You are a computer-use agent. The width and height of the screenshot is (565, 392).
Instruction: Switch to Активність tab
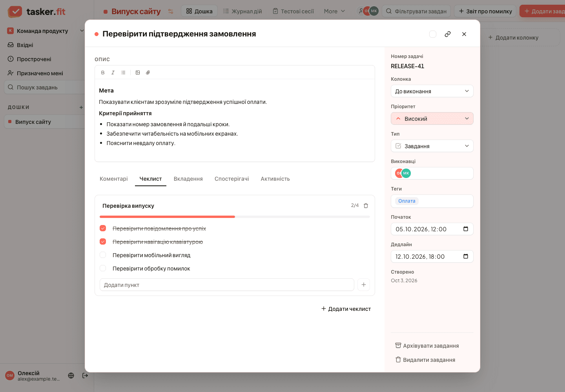coord(275,179)
